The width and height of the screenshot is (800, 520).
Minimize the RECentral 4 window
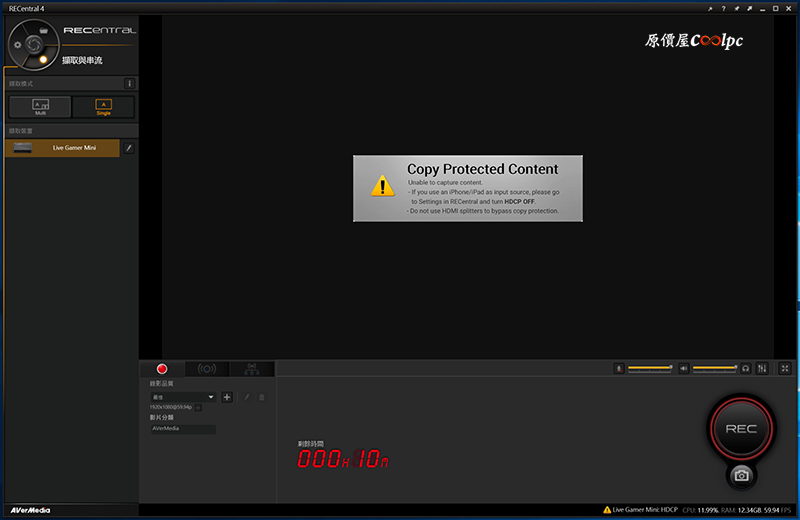[x=762, y=9]
